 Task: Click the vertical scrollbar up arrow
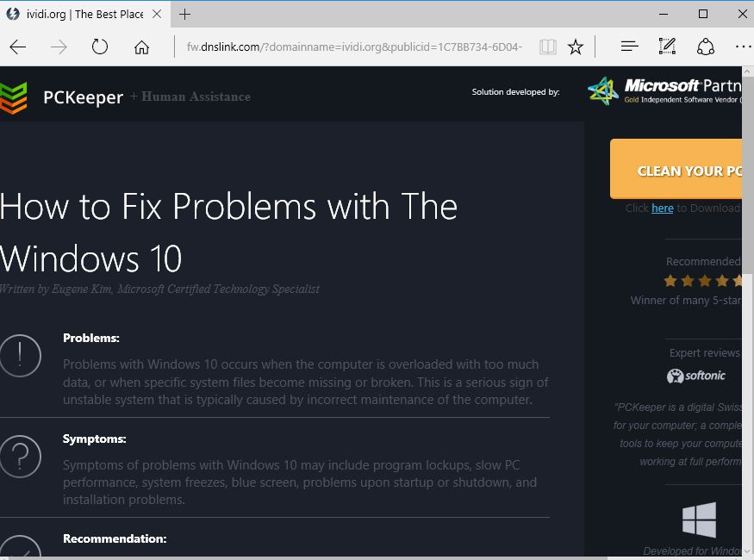(748, 72)
